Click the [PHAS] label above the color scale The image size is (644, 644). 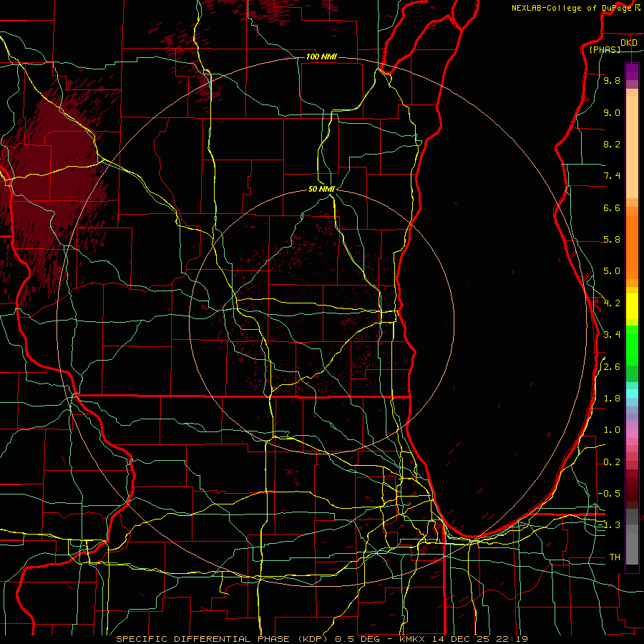tap(605, 49)
